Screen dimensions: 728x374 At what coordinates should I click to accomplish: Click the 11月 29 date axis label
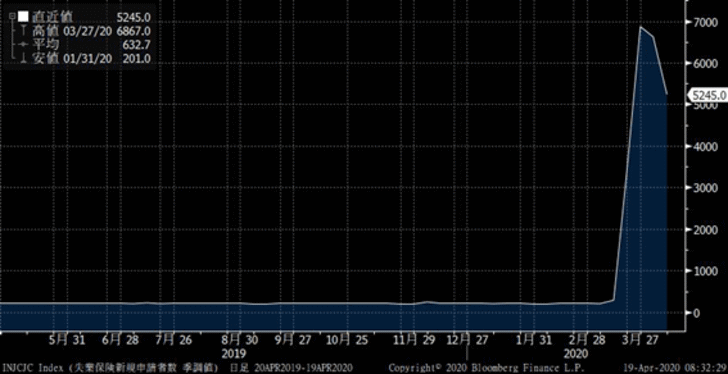(415, 341)
